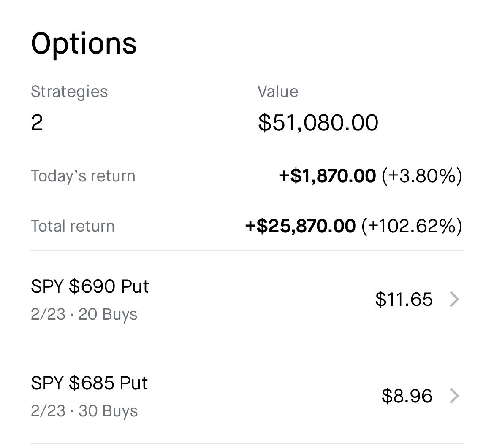This screenshot has width=494, height=448.
Task: Click the Total return label
Action: coord(73,226)
